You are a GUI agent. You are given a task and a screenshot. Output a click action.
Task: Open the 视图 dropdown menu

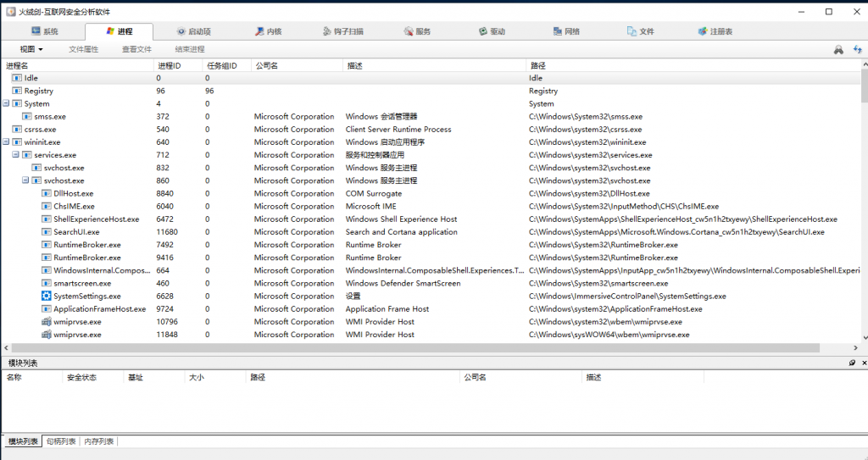point(31,49)
